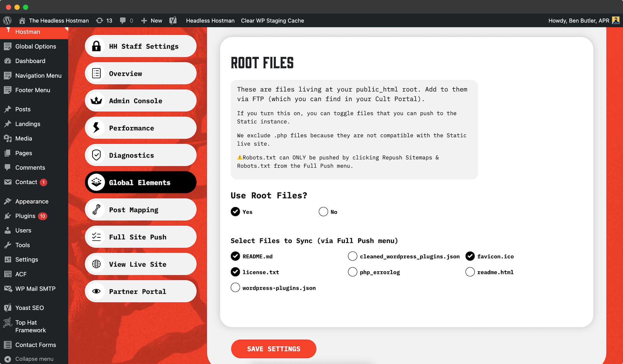Check the php_errorlog file checkbox
The height and width of the screenshot is (364, 623).
tap(352, 272)
